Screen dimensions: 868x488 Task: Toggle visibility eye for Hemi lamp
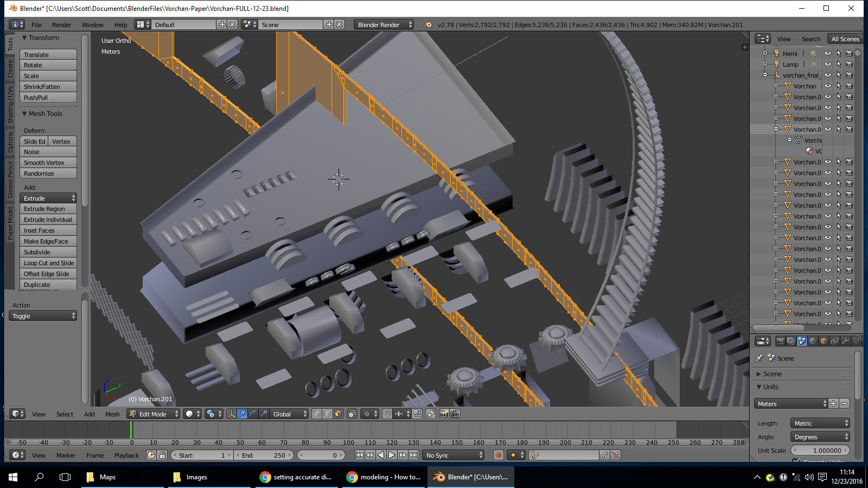[x=828, y=53]
